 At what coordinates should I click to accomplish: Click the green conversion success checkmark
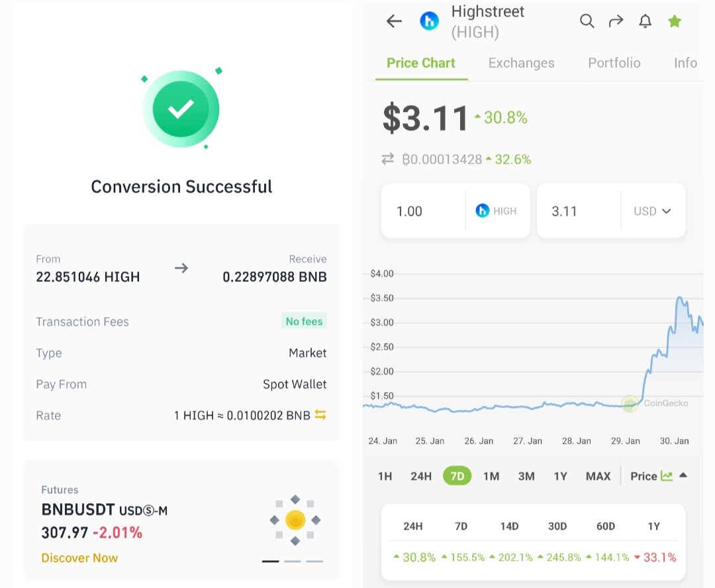click(181, 109)
